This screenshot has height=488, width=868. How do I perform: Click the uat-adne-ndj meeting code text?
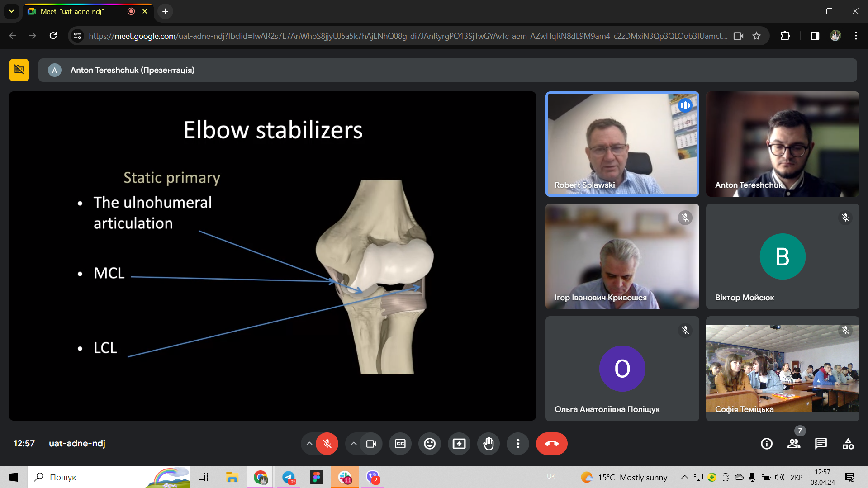pos(77,443)
